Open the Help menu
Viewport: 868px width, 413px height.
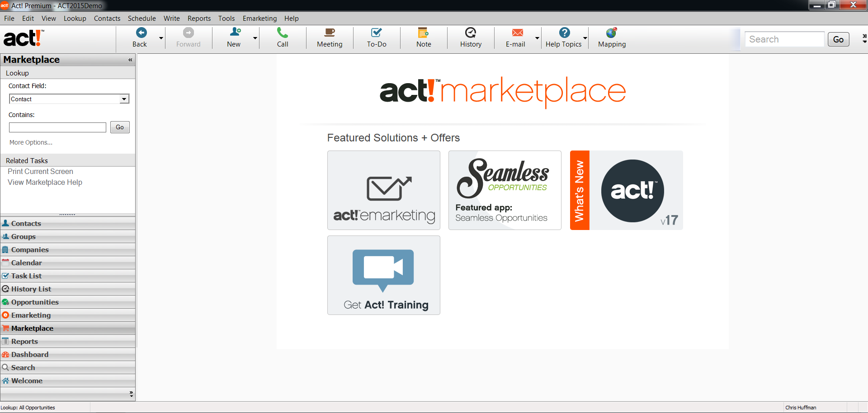click(291, 19)
